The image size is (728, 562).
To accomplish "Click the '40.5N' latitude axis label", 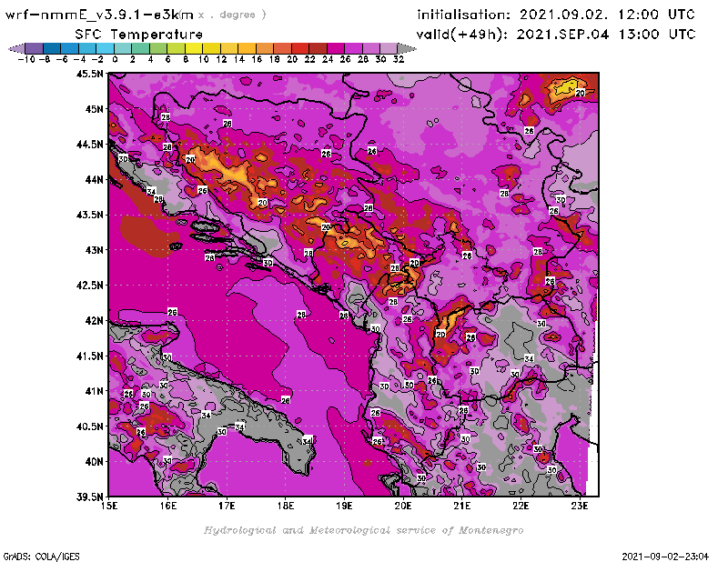I will click(89, 427).
